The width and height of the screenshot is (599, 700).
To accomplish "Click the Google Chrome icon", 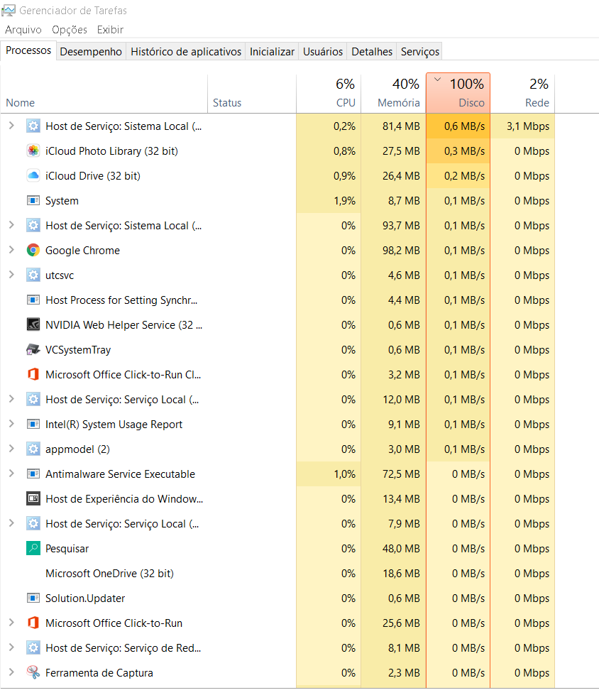I will coord(33,251).
